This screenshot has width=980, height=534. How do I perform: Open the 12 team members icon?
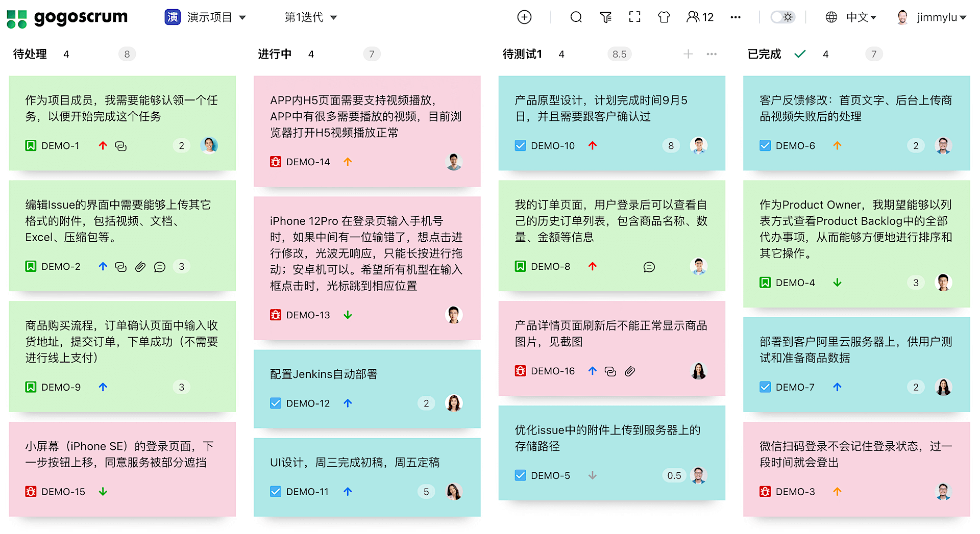coord(700,17)
